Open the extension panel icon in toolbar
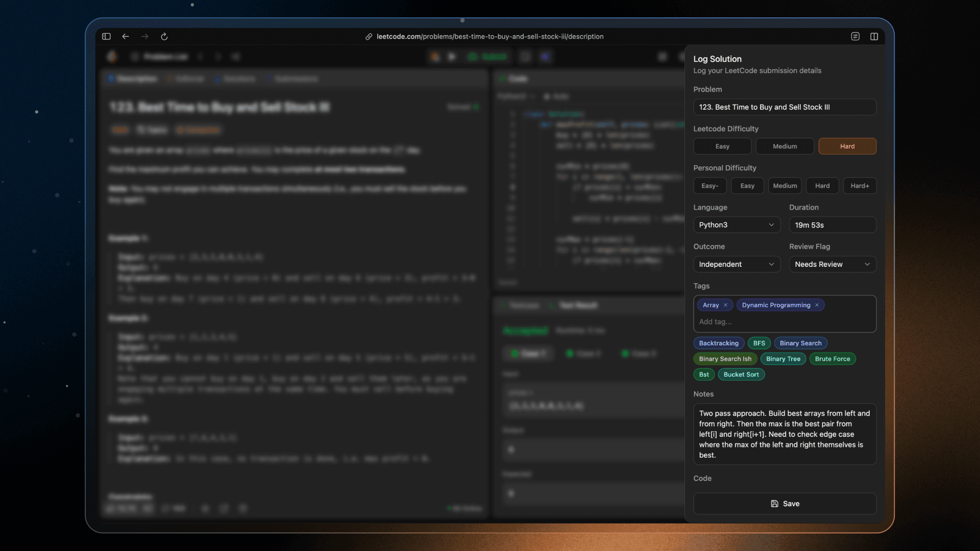This screenshot has width=980, height=551. pos(855,36)
